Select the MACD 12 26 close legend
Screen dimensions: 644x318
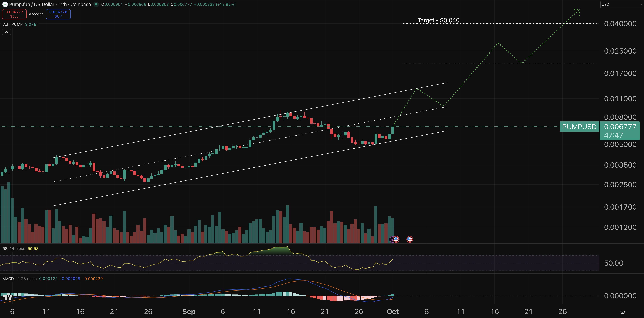[x=20, y=279]
